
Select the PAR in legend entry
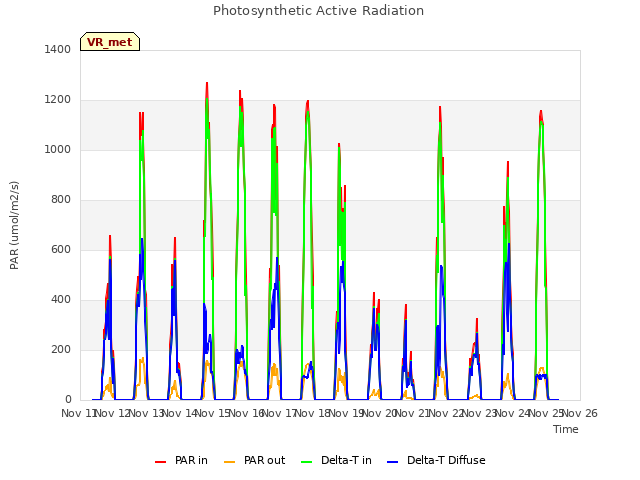click(181, 460)
